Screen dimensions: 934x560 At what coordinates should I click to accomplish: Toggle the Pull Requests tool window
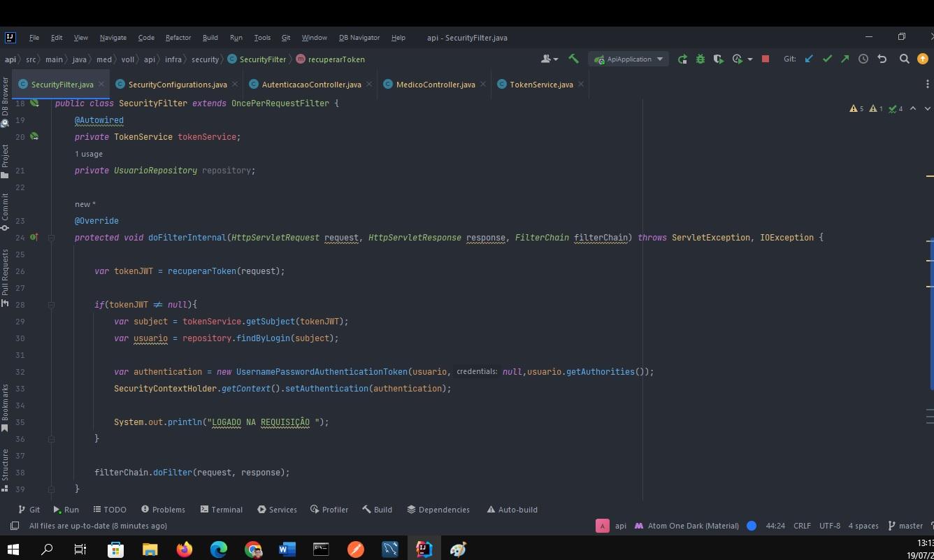[5, 278]
